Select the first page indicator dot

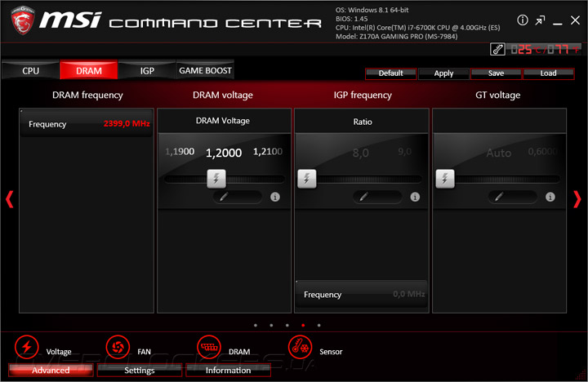(256, 326)
